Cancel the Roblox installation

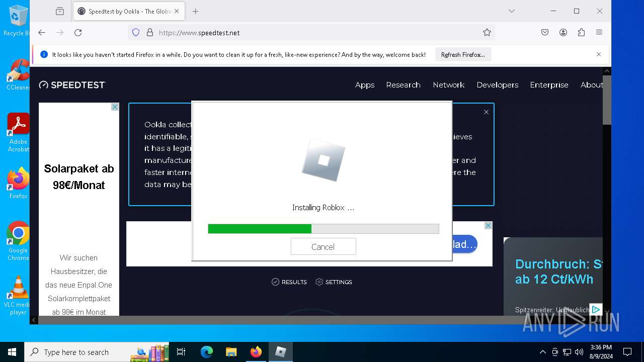click(x=323, y=246)
